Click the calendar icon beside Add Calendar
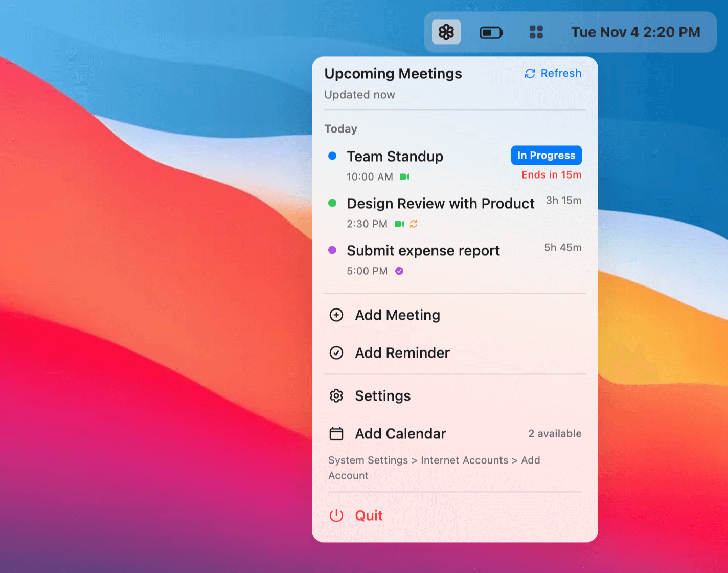Viewport: 728px width, 573px height. [x=336, y=434]
